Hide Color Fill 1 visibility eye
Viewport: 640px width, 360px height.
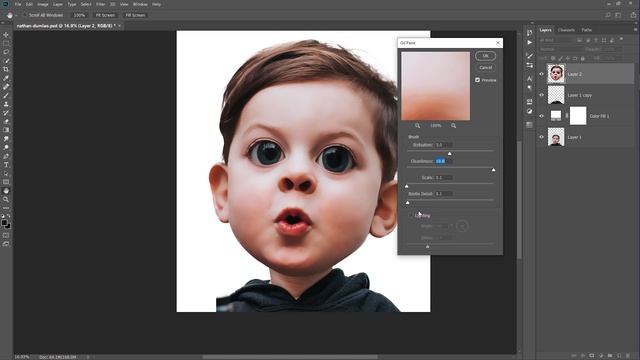point(542,116)
